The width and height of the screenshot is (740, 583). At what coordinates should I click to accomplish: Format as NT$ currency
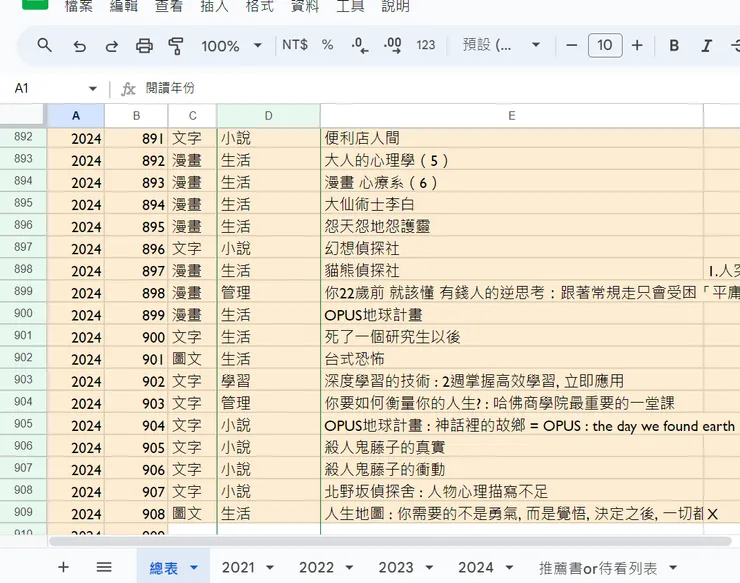click(x=295, y=45)
